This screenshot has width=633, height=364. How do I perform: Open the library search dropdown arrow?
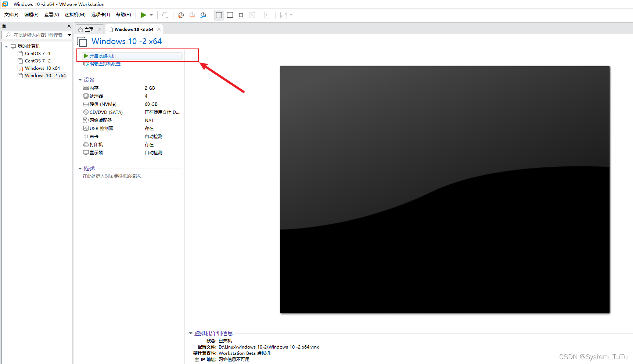[69, 35]
